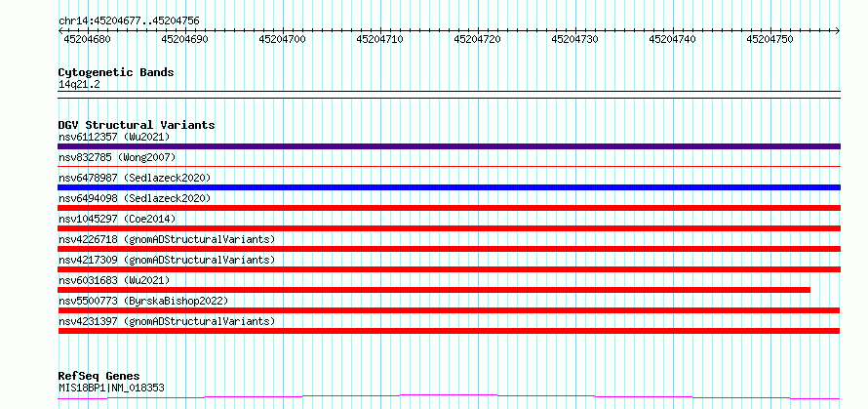
Task: Click the 14q21.2 cytogenetic band label
Action: (79, 85)
